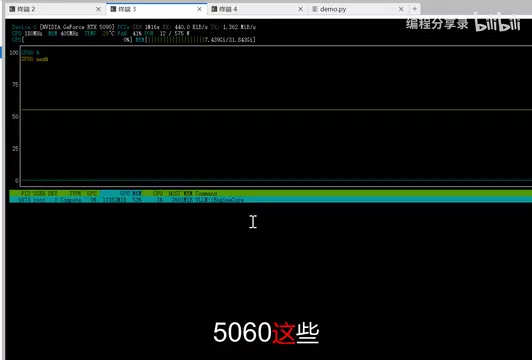Close the 终端 4 tab
The width and height of the screenshot is (532, 360).
coord(300,10)
